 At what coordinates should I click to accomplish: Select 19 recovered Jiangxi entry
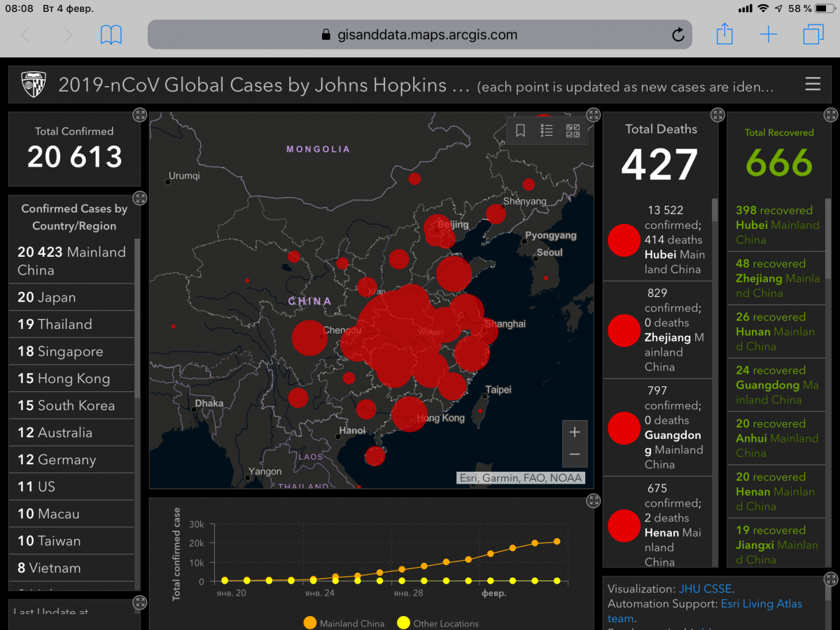coord(776,544)
